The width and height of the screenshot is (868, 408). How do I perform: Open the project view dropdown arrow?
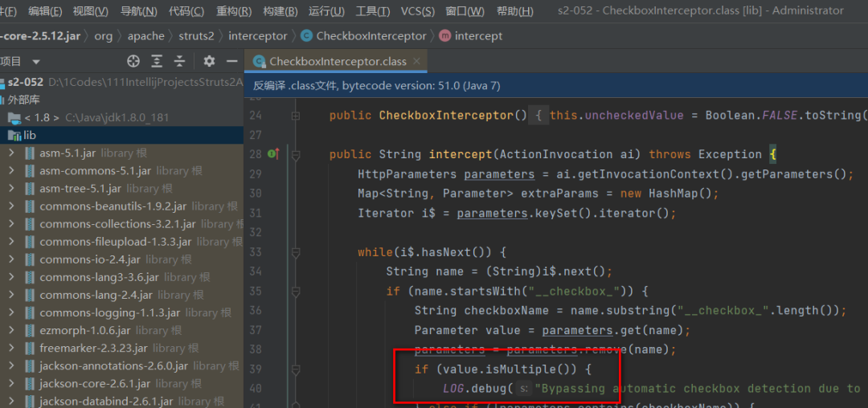coord(36,62)
